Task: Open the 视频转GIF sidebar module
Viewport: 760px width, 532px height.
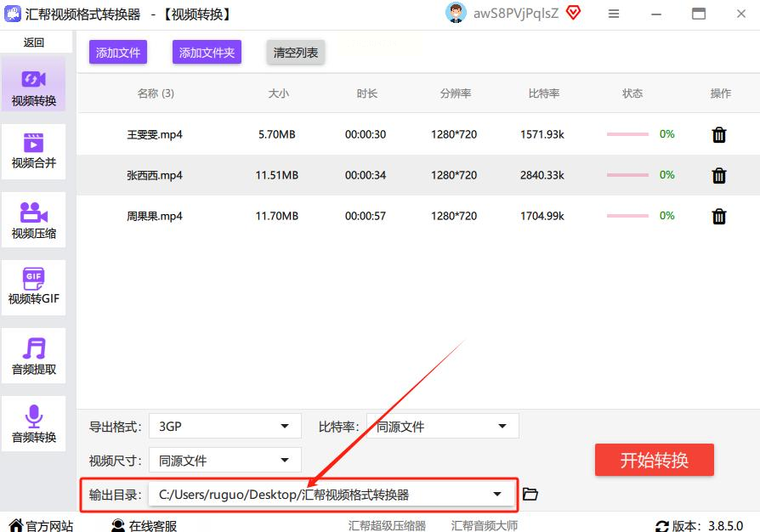Action: click(x=33, y=288)
